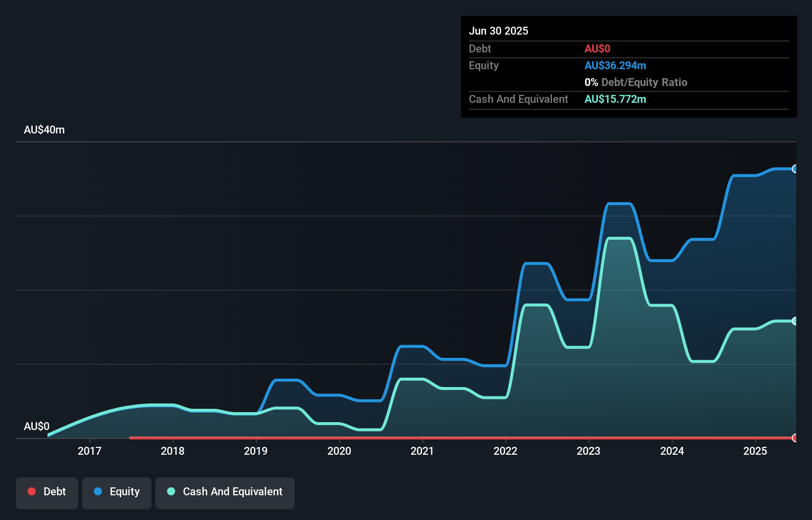Click the AU$36.294m equity value
The width and height of the screenshot is (812, 520).
615,66
